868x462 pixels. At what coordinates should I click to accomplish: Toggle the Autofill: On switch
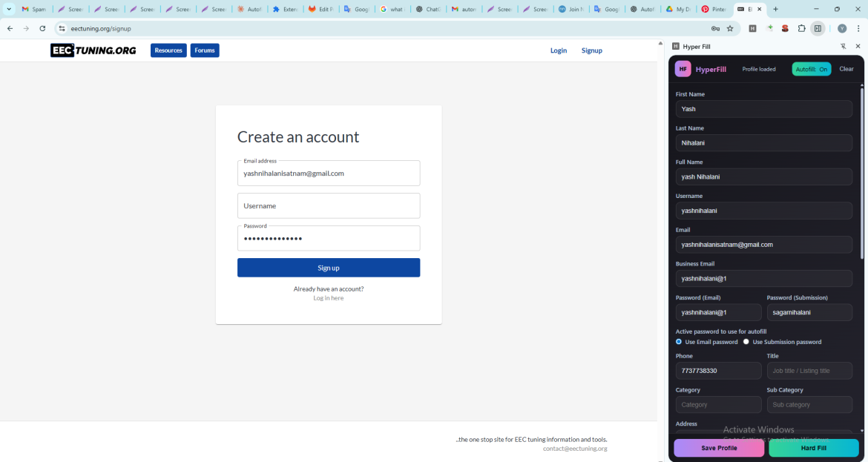pos(811,69)
